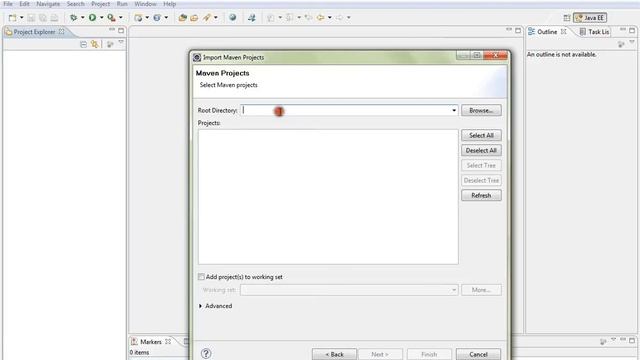
Task: Toggle Link with Editor in Project Explorer
Action: [95, 44]
